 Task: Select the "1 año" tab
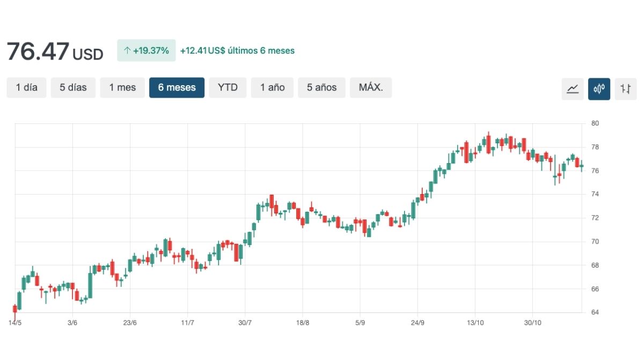click(x=272, y=87)
